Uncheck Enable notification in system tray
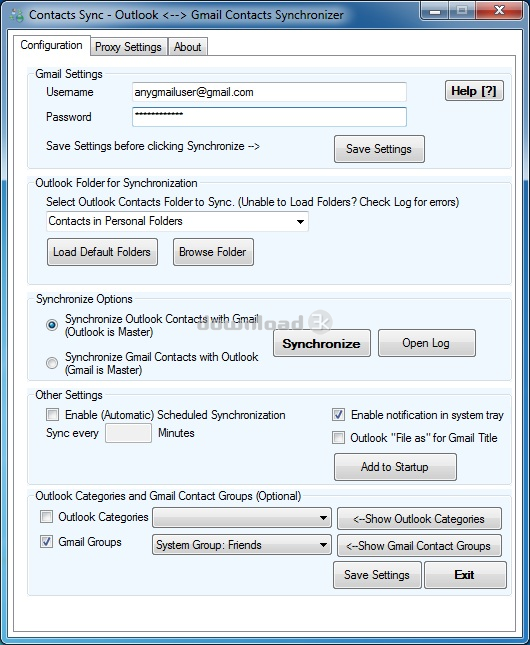This screenshot has width=530, height=645. [x=338, y=414]
